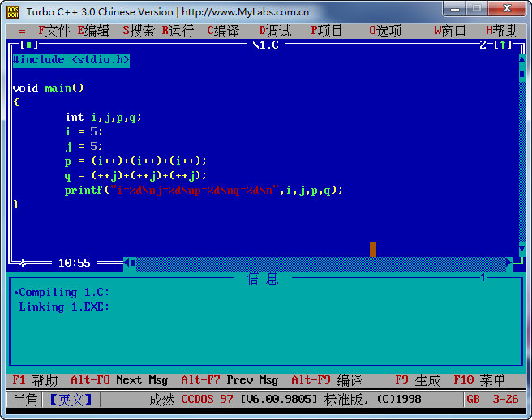Click the cursor position 10:55 indicator
Image resolution: width=532 pixels, height=420 pixels.
(75, 263)
